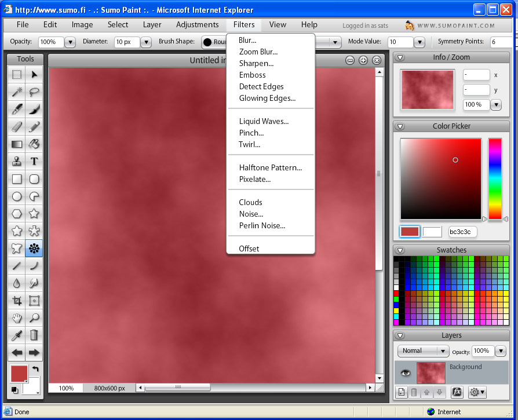This screenshot has width=518, height=420.
Task: Open the Adjustments menu
Action: coord(197,24)
